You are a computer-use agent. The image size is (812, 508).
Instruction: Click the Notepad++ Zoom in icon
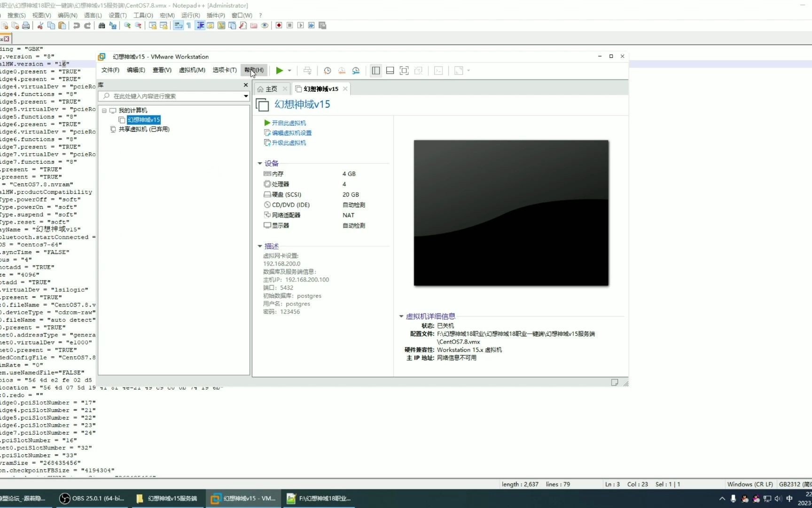tap(127, 25)
